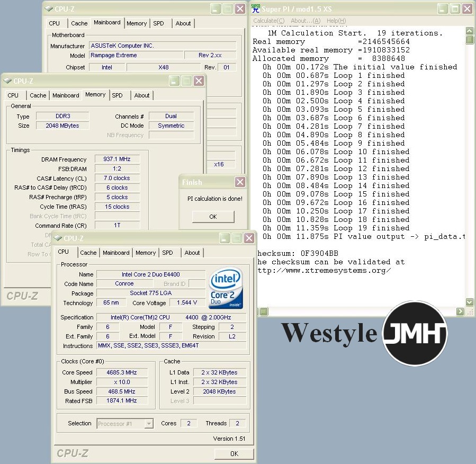Close the CPU-Z CPU window

249,238
